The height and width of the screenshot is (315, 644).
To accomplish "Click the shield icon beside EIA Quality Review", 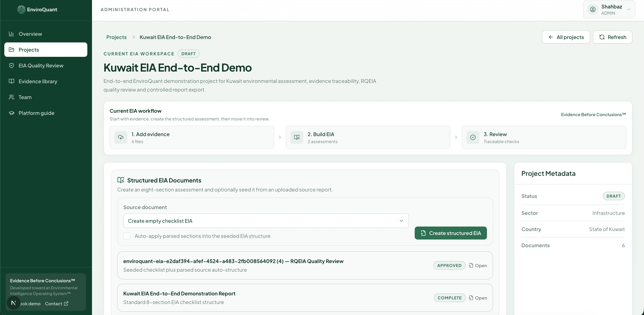I will coord(11,66).
